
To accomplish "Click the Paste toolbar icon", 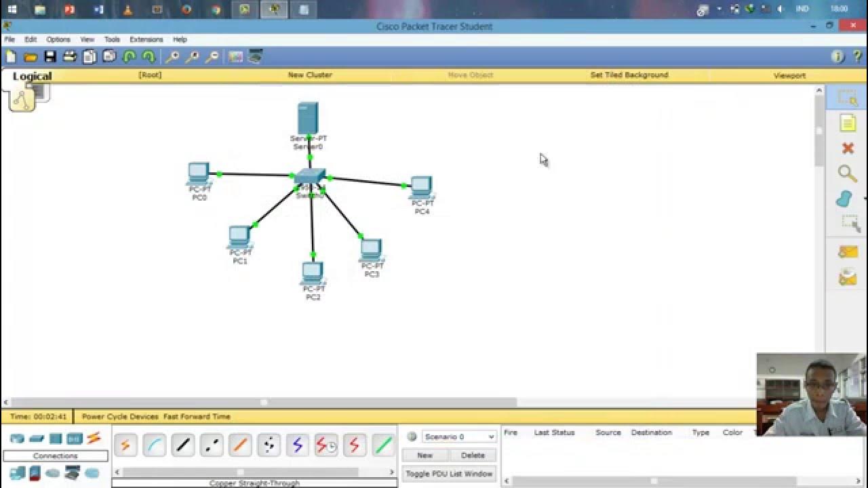I will [108, 57].
